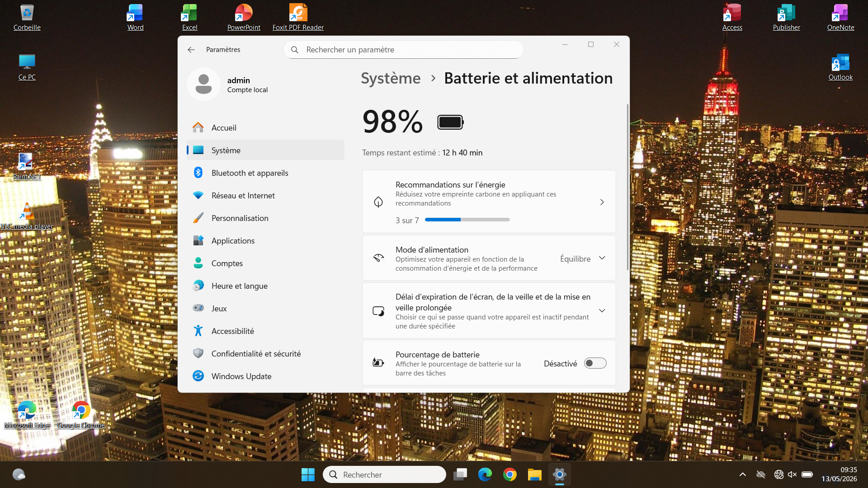Go back using the Settings back arrow

pos(191,50)
